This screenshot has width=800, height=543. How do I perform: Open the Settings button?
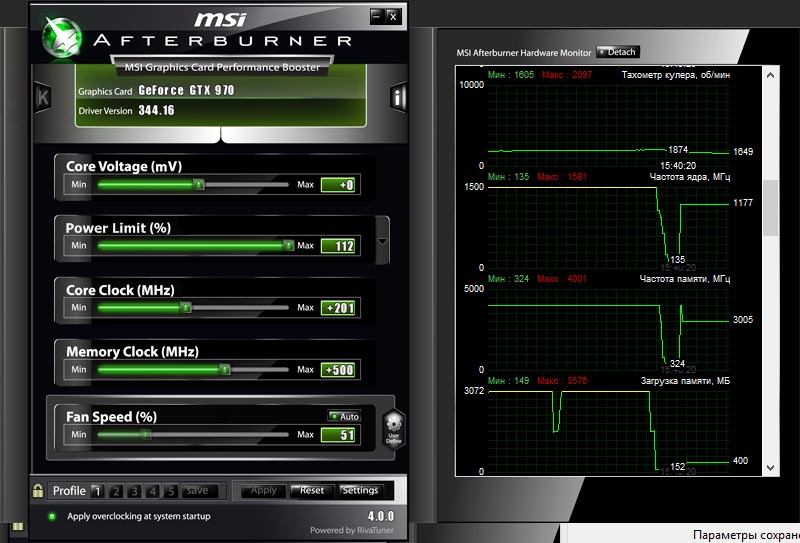[x=360, y=490]
